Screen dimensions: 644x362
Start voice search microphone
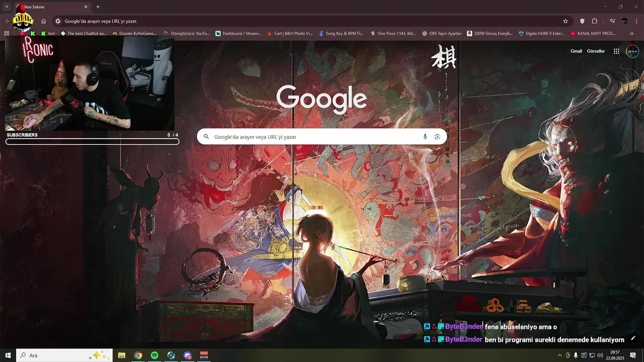[x=425, y=137]
